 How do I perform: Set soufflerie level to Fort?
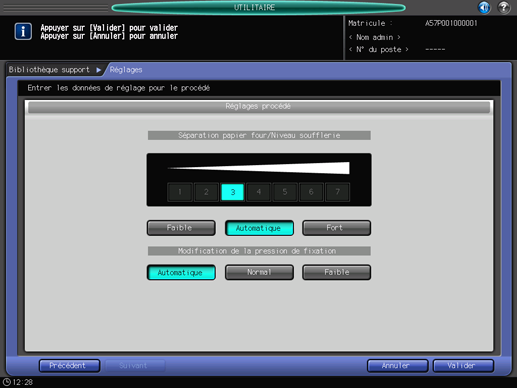click(336, 228)
